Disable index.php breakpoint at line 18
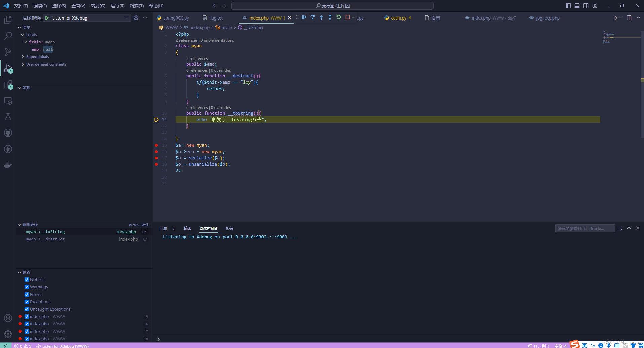Screen dimensions: 644x348 (27, 339)
